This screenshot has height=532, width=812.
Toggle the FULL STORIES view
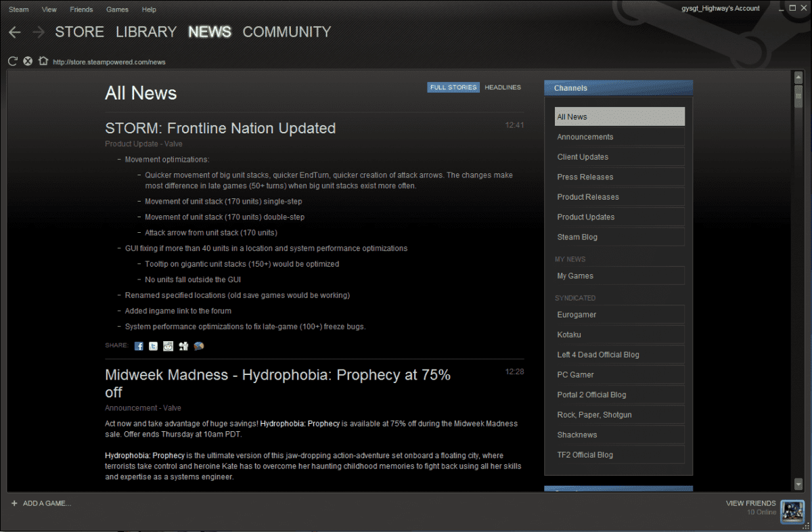pyautogui.click(x=453, y=87)
